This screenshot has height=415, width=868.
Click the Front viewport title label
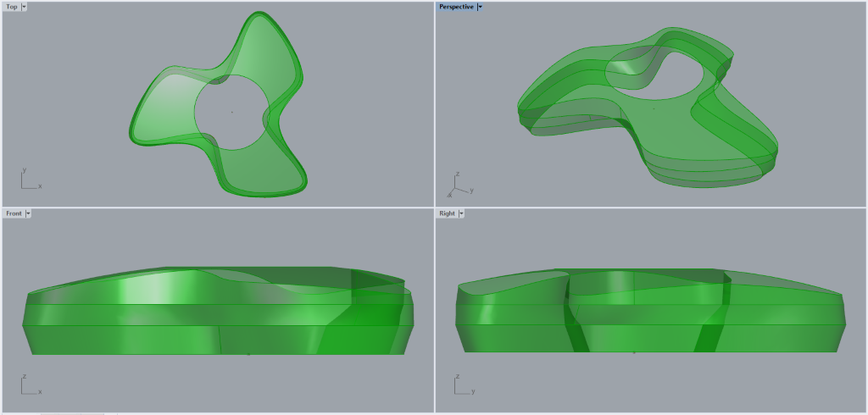tap(14, 213)
